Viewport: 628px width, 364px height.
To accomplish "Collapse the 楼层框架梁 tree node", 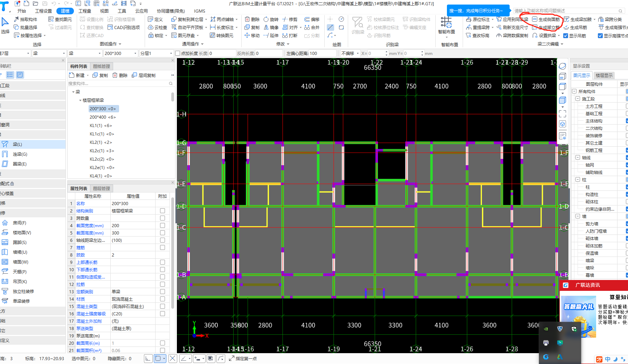I will (x=80, y=100).
